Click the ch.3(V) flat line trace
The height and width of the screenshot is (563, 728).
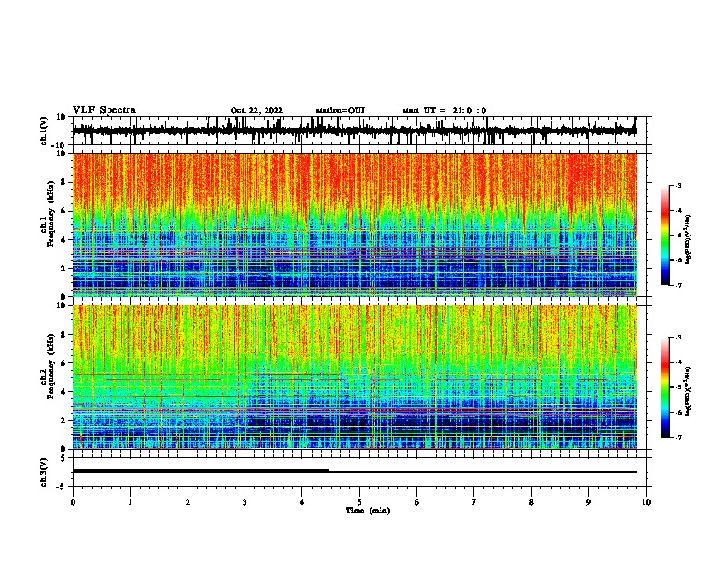pos(354,471)
